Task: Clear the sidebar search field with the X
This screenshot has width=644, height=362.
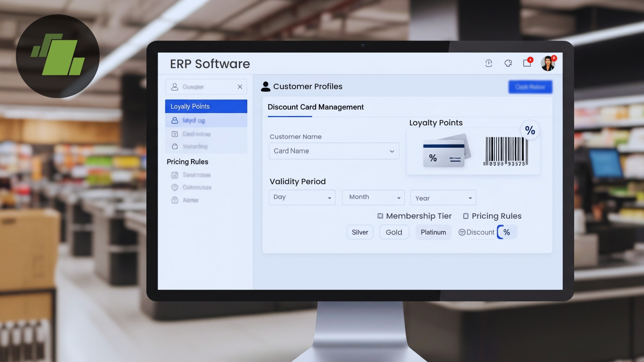Action: pyautogui.click(x=240, y=86)
